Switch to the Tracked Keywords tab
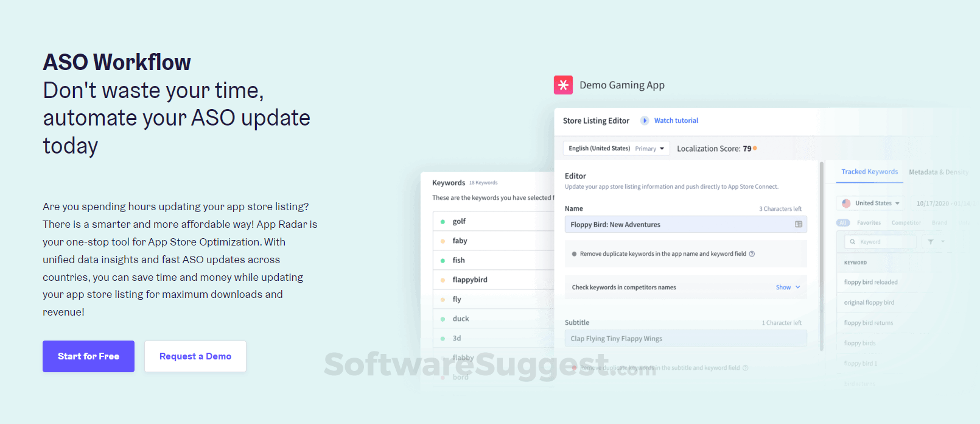The image size is (980, 424). pos(869,172)
